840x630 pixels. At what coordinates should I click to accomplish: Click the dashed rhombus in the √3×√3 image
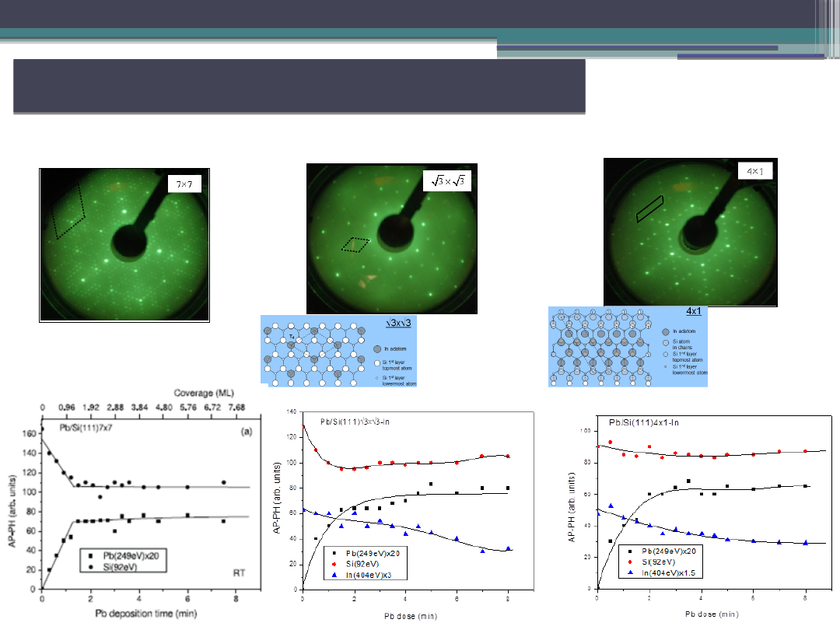(x=357, y=245)
